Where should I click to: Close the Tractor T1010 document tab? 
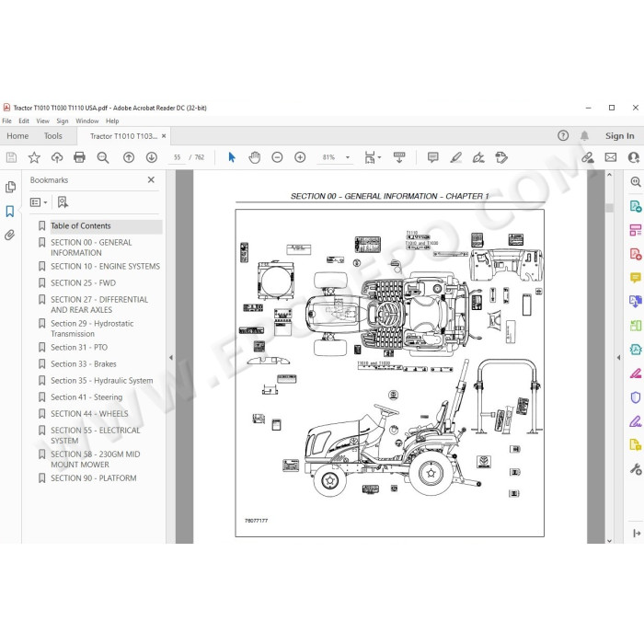coord(164,136)
